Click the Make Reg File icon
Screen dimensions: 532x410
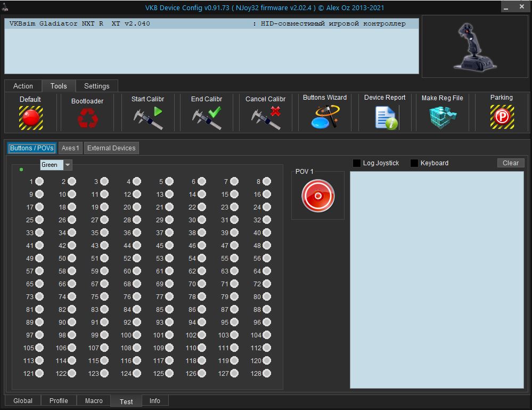click(443, 117)
